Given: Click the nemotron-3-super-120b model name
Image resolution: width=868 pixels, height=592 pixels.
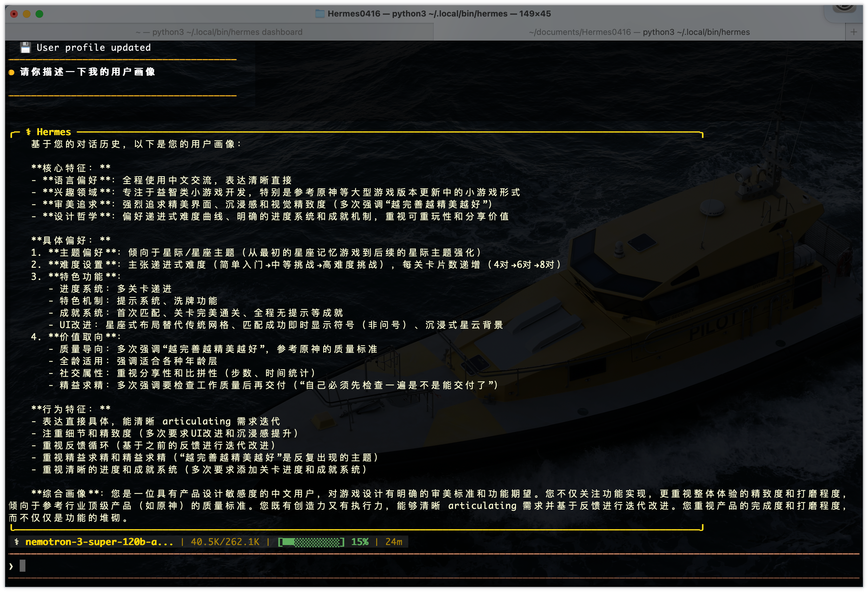Looking at the screenshot, I should pyautogui.click(x=99, y=542).
